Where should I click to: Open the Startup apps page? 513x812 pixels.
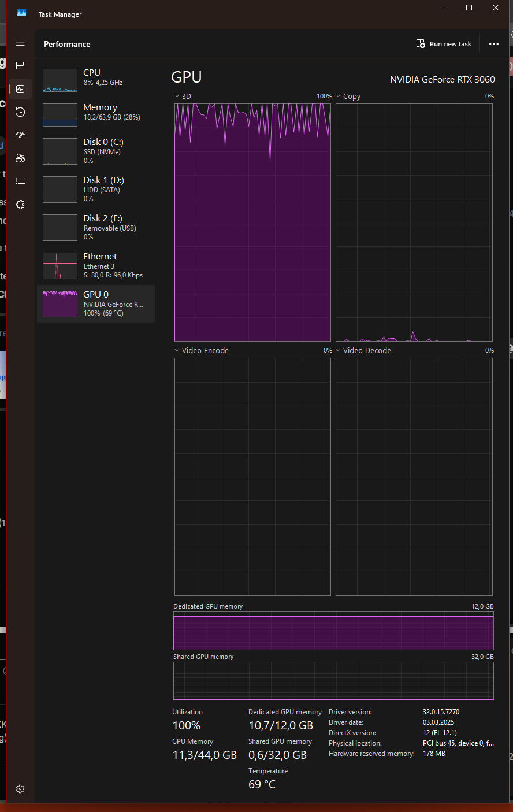click(x=20, y=135)
